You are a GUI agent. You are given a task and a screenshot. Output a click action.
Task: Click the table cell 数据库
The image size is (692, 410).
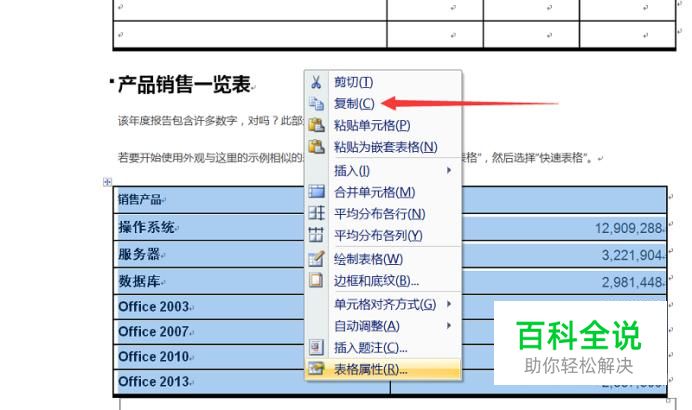pos(139,281)
